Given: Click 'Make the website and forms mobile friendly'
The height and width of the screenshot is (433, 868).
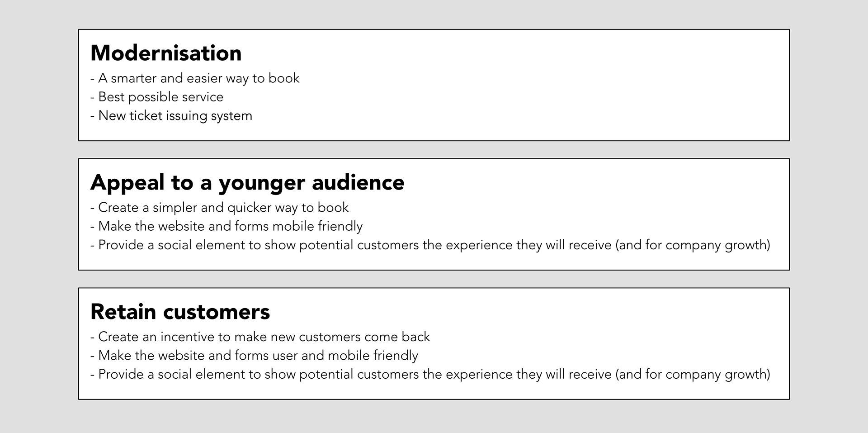Looking at the screenshot, I should click(x=226, y=226).
